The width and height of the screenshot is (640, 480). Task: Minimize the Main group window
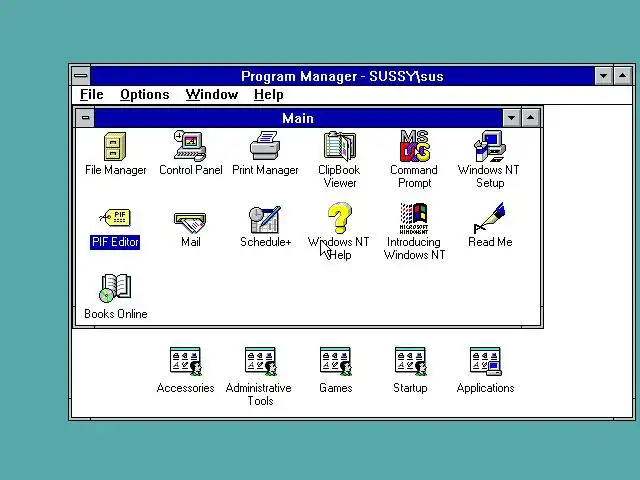511,118
